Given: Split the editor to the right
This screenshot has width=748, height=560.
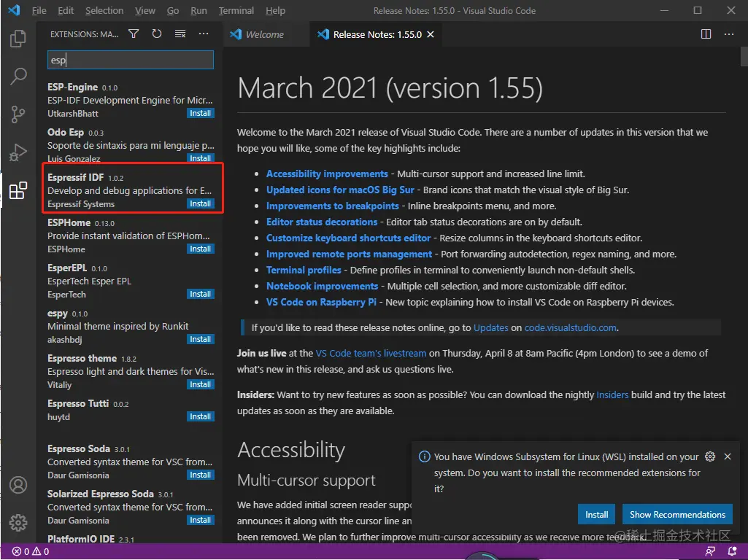Looking at the screenshot, I should coord(706,34).
